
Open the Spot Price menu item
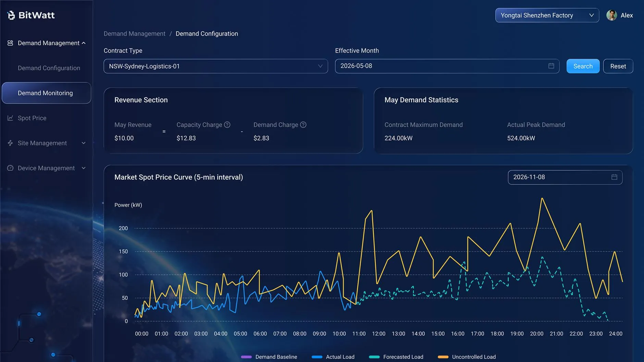coord(32,118)
